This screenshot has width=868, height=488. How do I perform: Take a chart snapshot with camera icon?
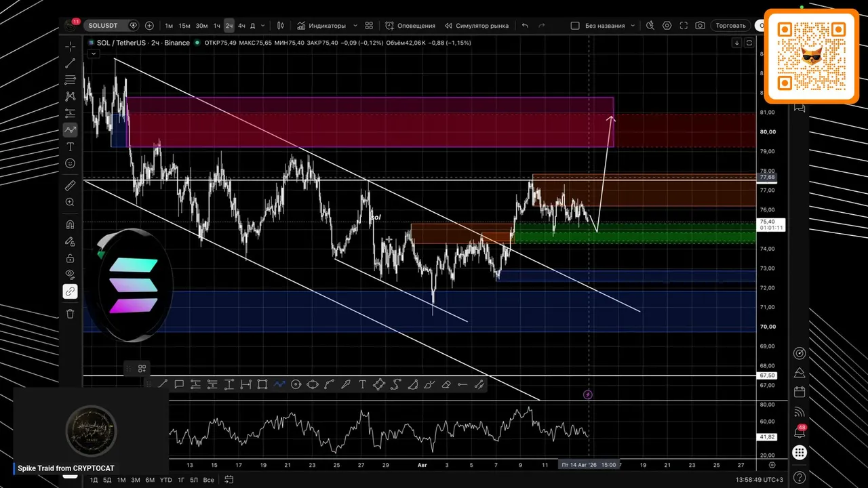pyautogui.click(x=700, y=26)
